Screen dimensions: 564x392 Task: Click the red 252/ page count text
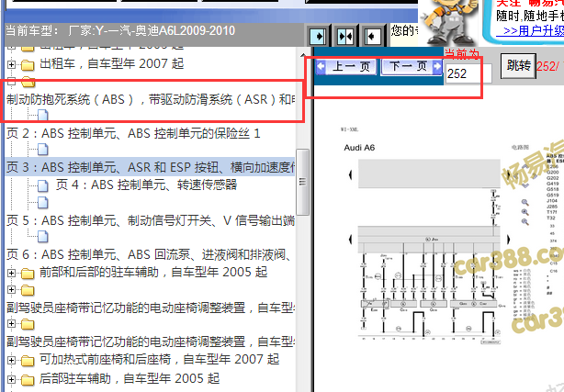click(548, 66)
